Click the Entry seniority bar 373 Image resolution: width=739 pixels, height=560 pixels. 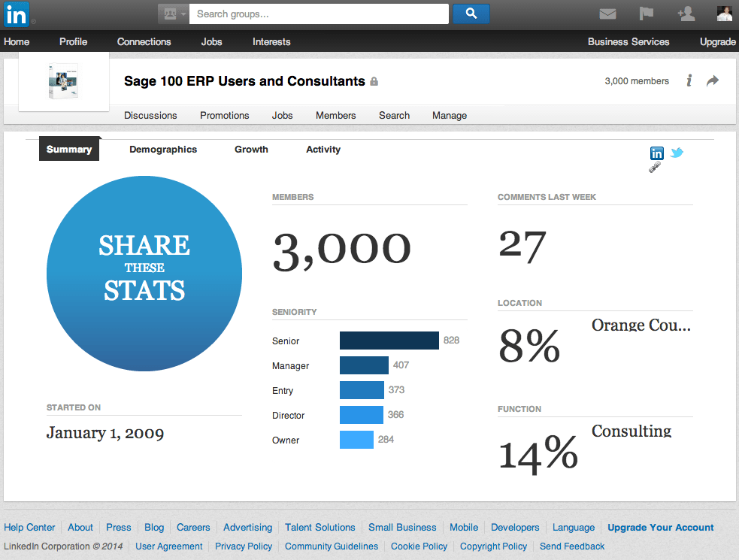[362, 390]
